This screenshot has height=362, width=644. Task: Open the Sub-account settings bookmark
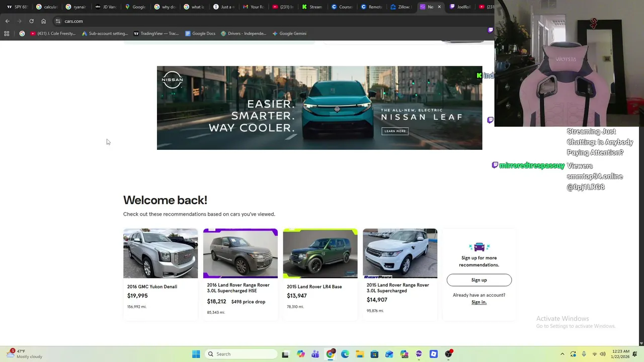tap(105, 34)
